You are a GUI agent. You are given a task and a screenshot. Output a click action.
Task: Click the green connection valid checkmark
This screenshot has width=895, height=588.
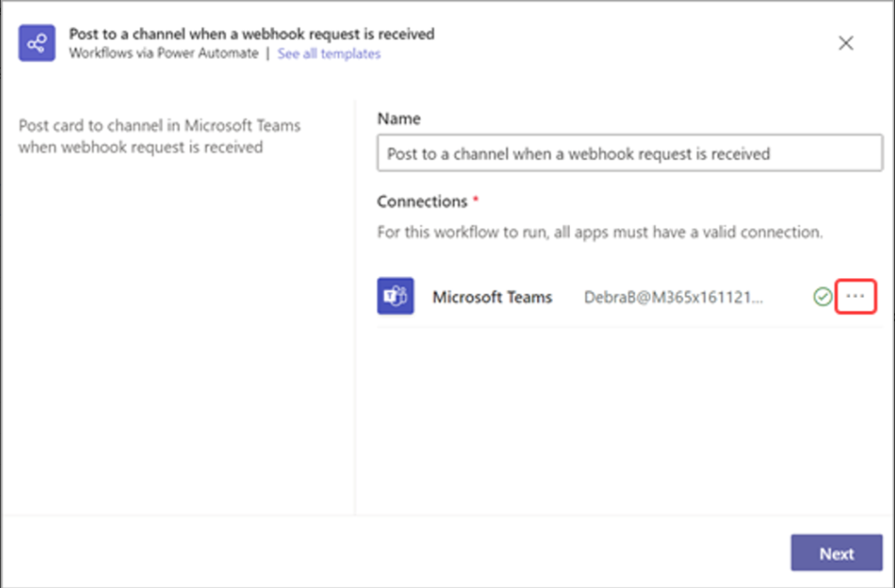[x=822, y=296]
